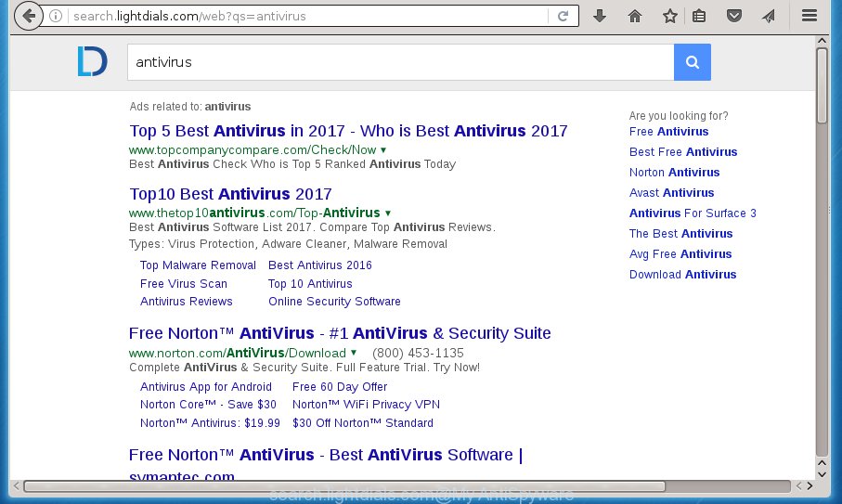Viewport: 842px width, 504px height.
Task: Open 'Antivirus App for Android' sitelink
Action: pyautogui.click(x=206, y=387)
